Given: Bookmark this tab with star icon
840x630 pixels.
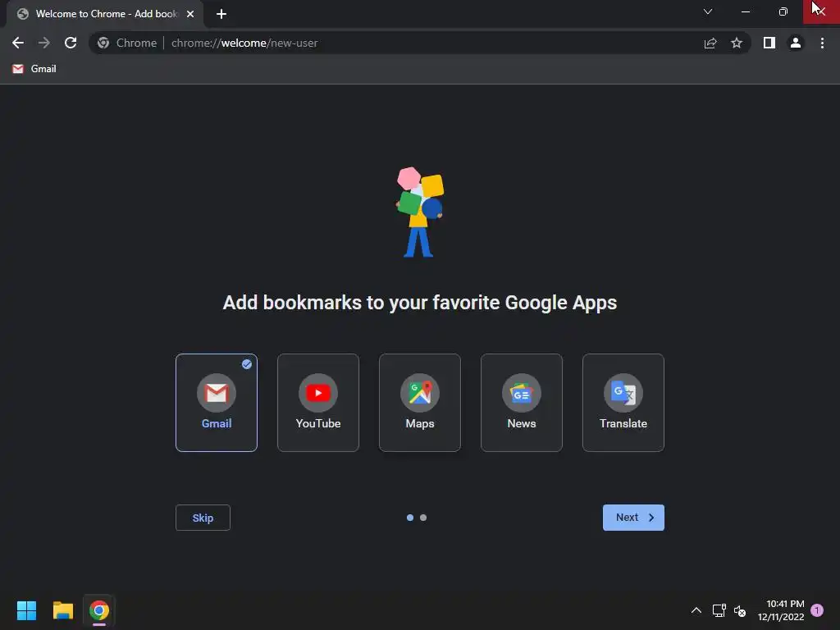Looking at the screenshot, I should (x=737, y=43).
